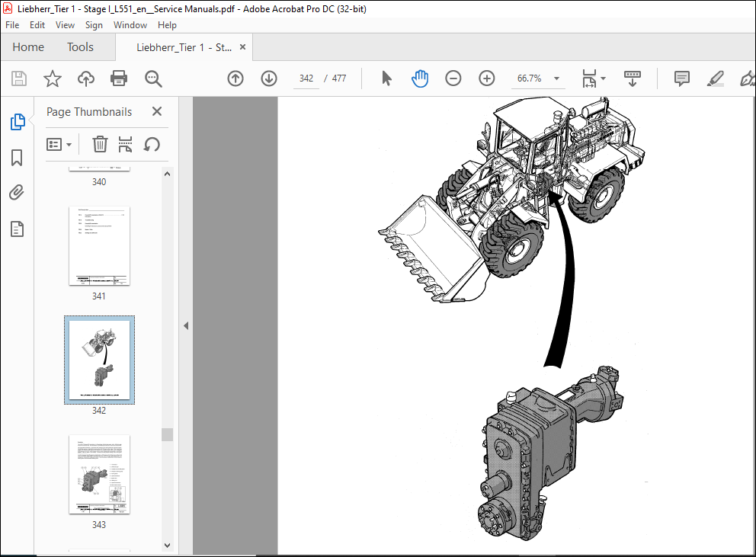Image resolution: width=756 pixels, height=557 pixels.
Task: Close the Liebherr_Tier 1 document tab
Action: coord(242,46)
